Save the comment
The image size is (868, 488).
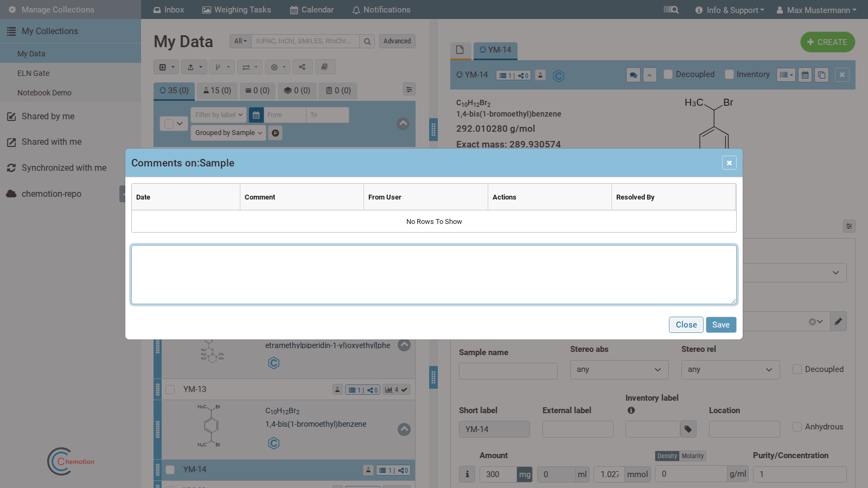(721, 325)
